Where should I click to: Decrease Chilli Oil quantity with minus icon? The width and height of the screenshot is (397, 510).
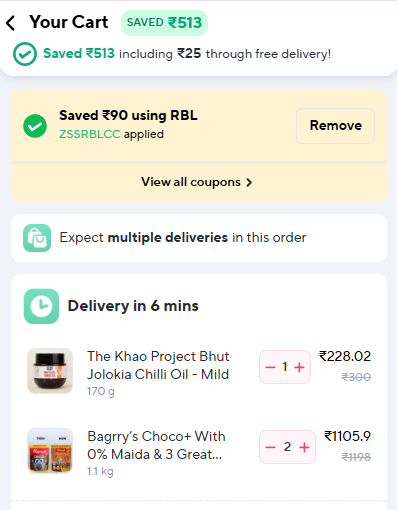point(270,367)
